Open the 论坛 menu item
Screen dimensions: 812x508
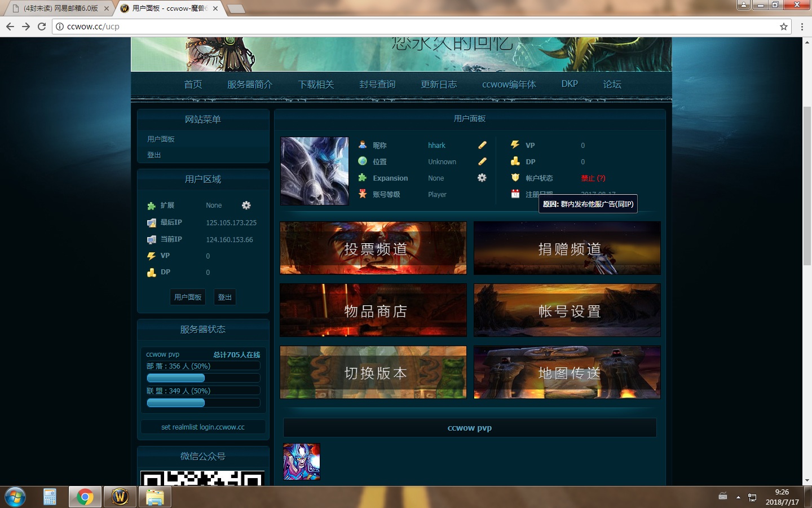tap(611, 84)
